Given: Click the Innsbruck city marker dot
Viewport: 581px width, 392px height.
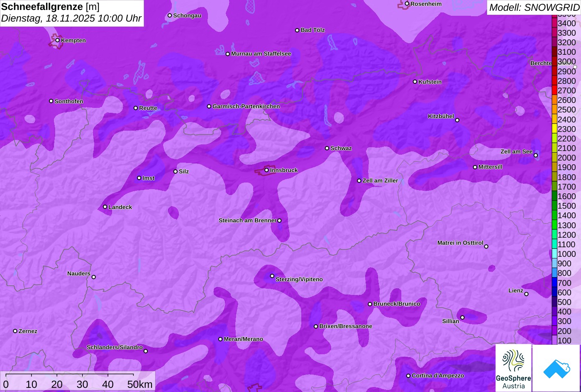Looking at the screenshot, I should [x=266, y=170].
